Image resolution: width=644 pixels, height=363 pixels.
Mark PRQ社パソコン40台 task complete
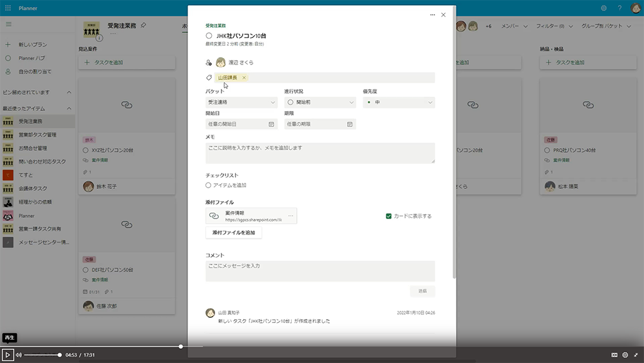point(547,150)
